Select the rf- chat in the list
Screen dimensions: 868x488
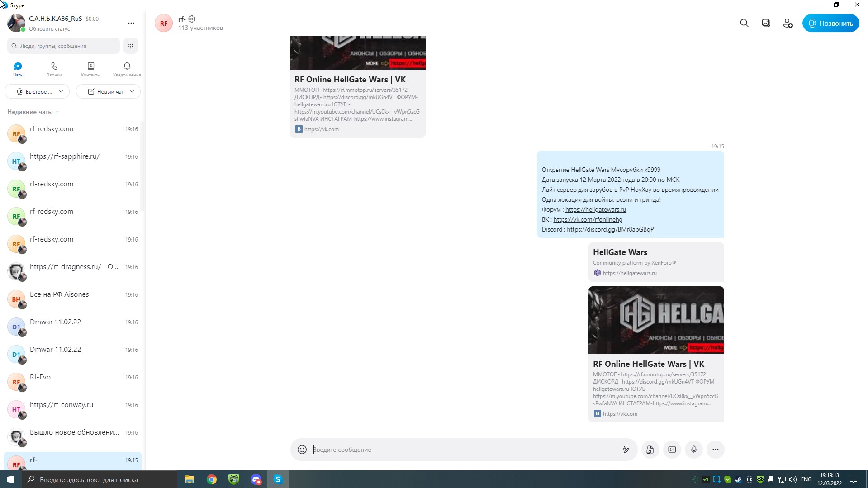click(72, 461)
